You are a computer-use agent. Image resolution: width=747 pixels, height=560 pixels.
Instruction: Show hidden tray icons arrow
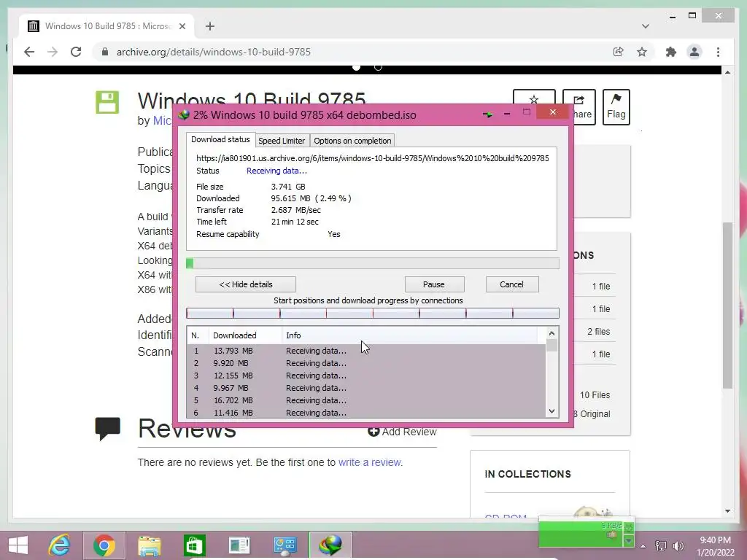[x=643, y=546]
